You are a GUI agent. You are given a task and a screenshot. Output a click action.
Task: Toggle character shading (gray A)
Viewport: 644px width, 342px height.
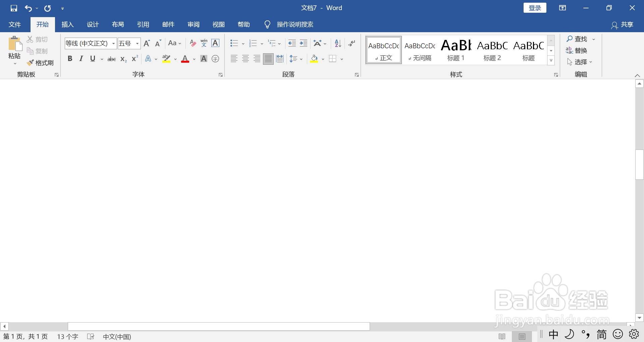tap(204, 59)
